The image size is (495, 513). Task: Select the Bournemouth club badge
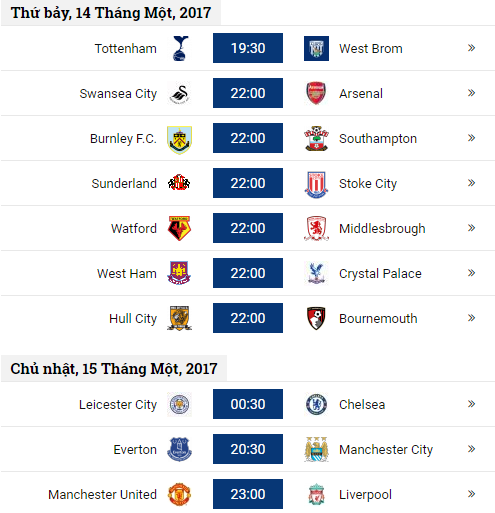coord(316,318)
